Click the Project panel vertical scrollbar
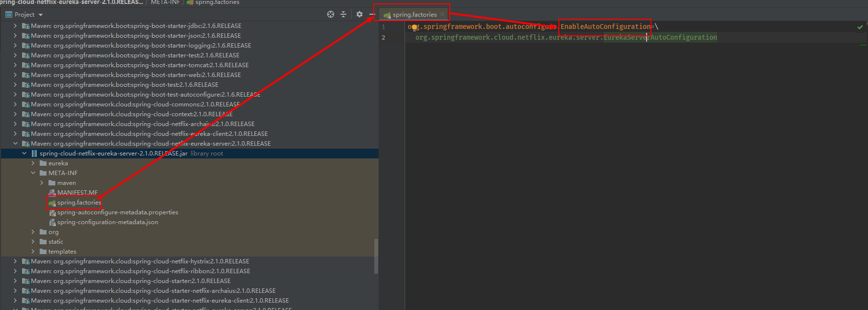This screenshot has height=310, width=868. (376, 256)
